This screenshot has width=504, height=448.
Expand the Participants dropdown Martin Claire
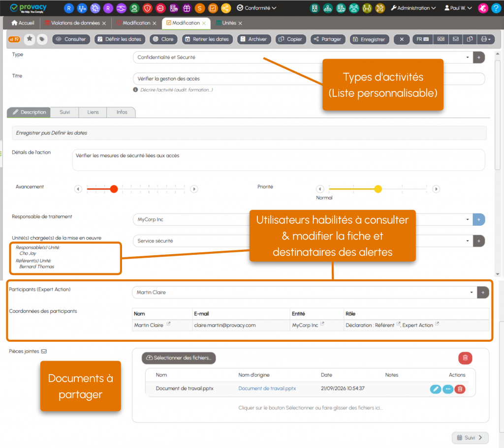[472, 293]
